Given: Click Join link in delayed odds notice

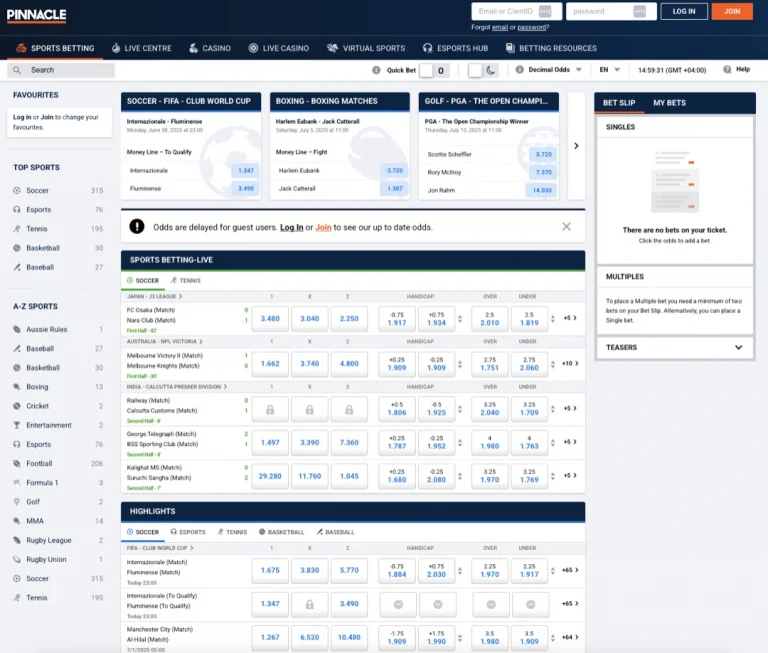Looking at the screenshot, I should coord(323,227).
